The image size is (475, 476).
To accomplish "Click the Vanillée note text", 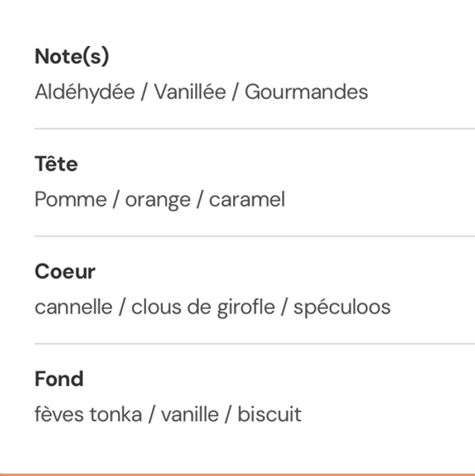I will click(x=190, y=92).
